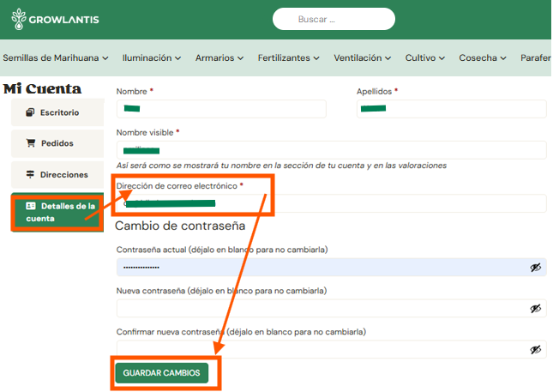Click the Mi Cuenta heading
The image size is (553, 392).
click(x=42, y=88)
